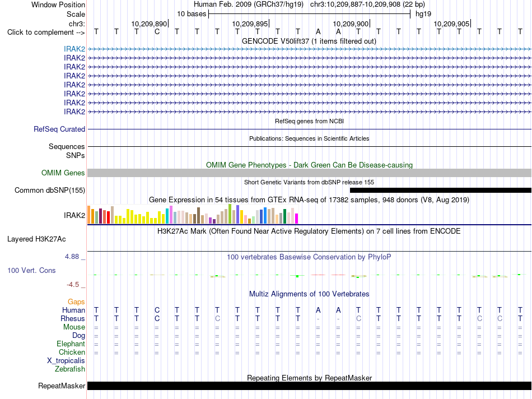Click the X_tropicalis species label
532x399 pixels.
click(x=66, y=361)
